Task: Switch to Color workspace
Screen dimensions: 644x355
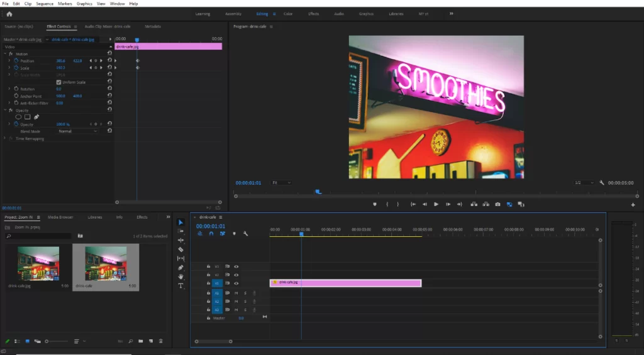Action: pyautogui.click(x=288, y=14)
